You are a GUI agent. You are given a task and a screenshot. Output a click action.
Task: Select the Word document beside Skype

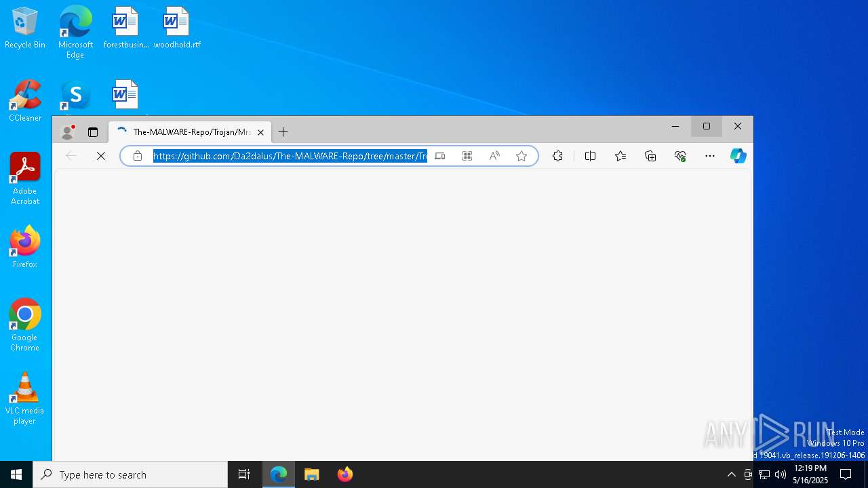pyautogui.click(x=125, y=96)
